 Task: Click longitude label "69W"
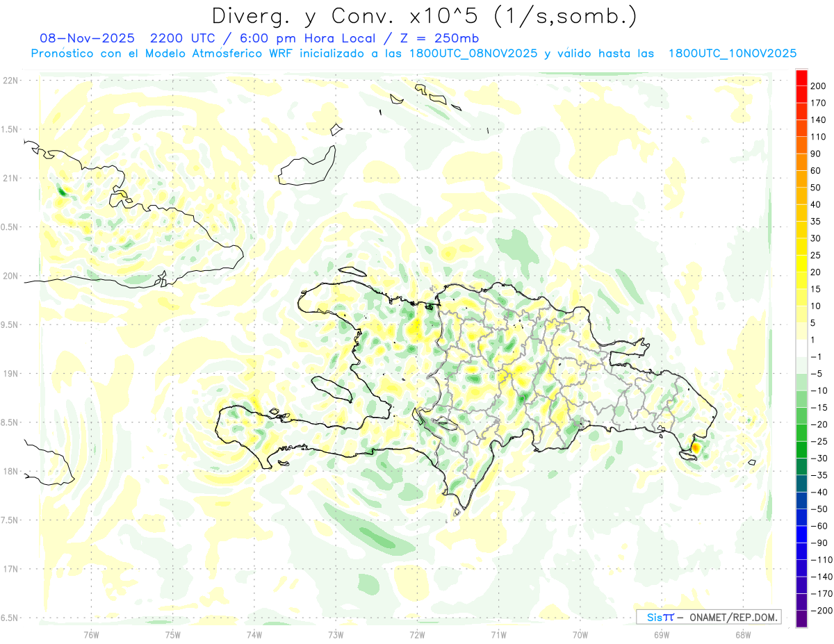point(662,634)
